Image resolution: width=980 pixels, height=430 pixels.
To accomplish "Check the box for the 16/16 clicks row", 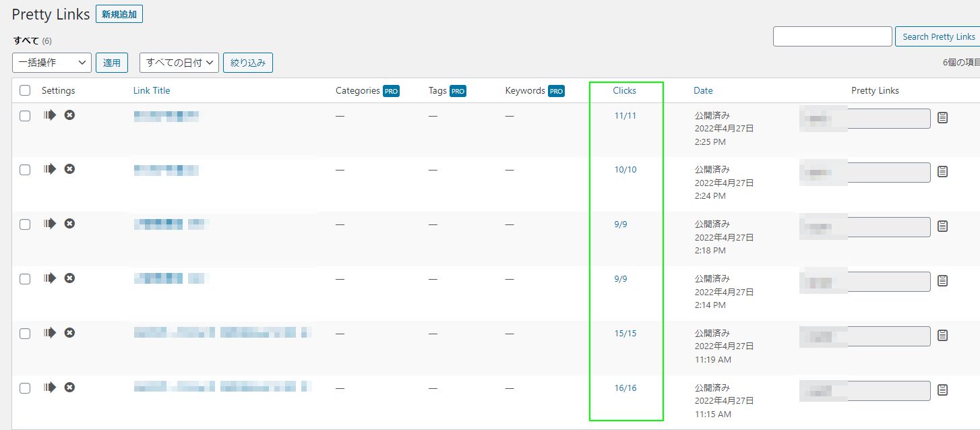I will pos(25,388).
